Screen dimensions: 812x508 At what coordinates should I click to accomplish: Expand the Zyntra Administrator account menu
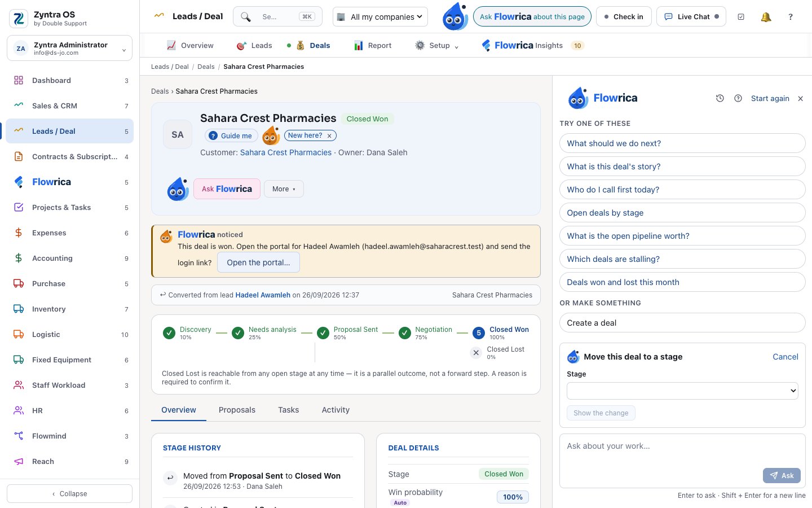point(70,49)
